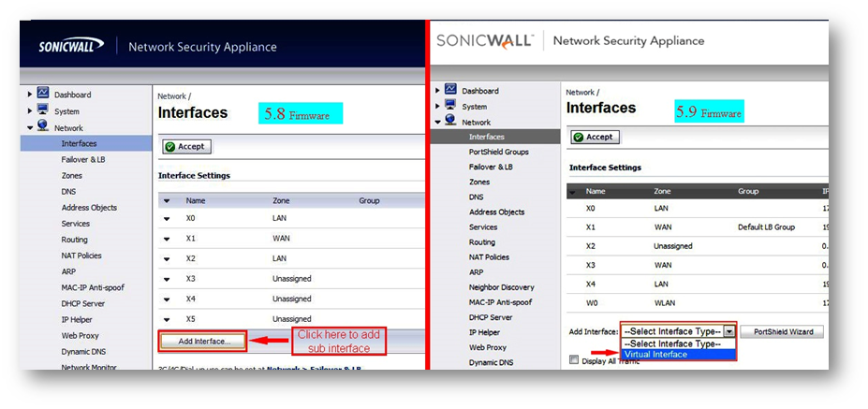Viewport: 868px width, 409px height.
Task: Click Accept button in 5.8 firmware panel
Action: (186, 147)
